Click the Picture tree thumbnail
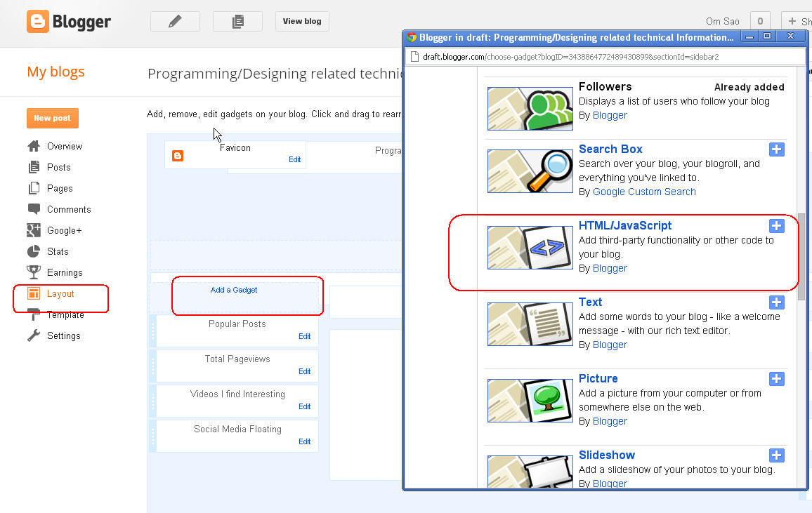This screenshot has height=513, width=812. (530, 401)
